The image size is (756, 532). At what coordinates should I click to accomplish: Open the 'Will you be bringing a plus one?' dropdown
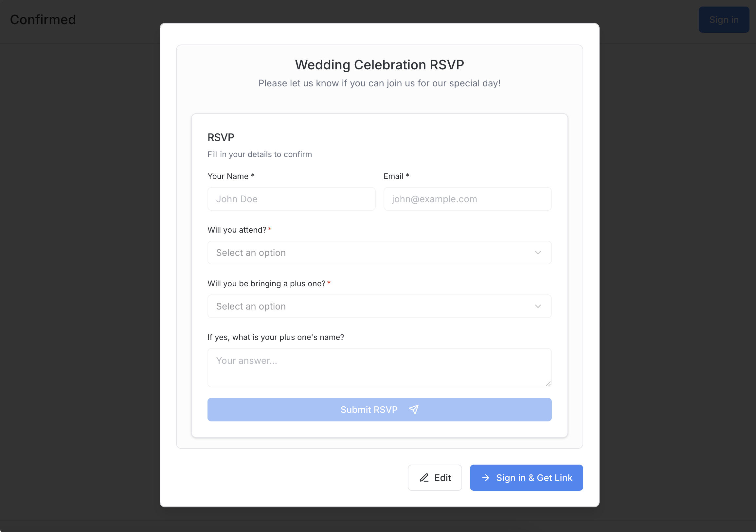tap(379, 306)
